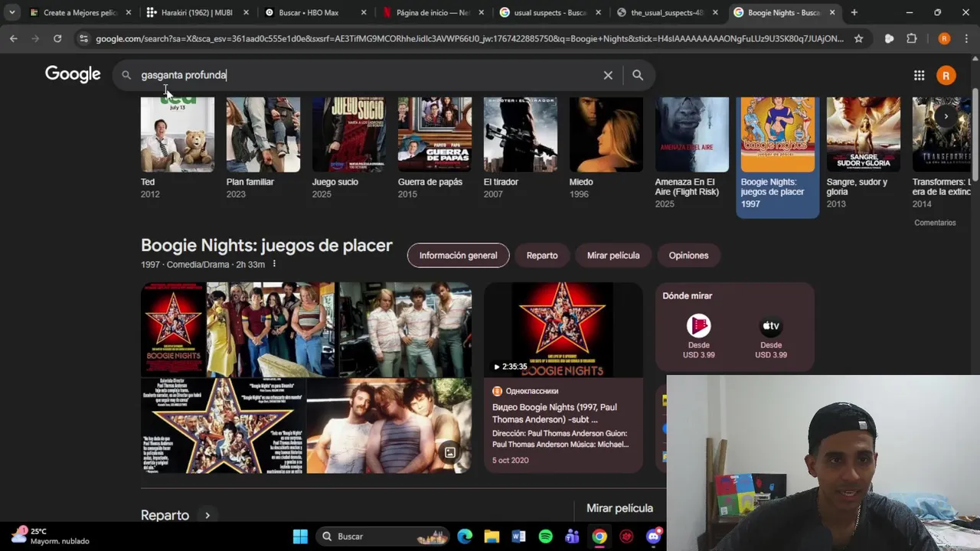Image resolution: width=980 pixels, height=551 pixels.
Task: Open Discord from the taskbar
Action: (x=653, y=536)
